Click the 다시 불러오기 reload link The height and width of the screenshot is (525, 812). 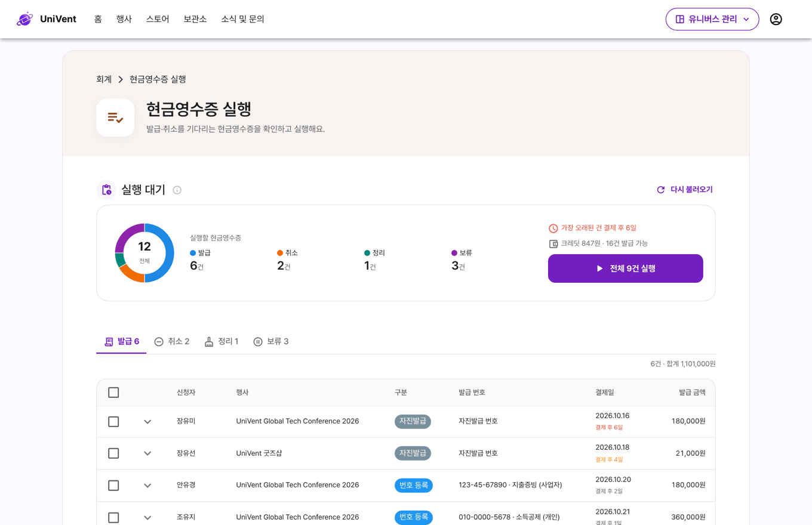(x=684, y=190)
